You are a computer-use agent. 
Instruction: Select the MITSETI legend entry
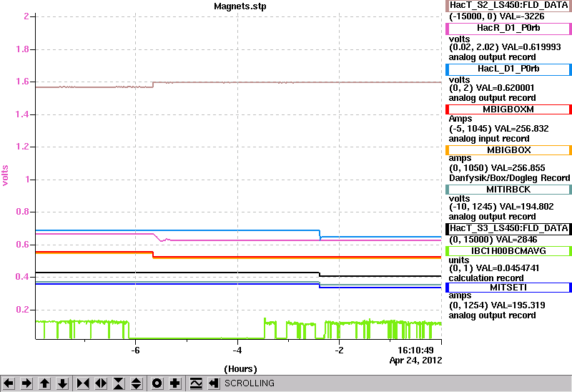[508, 288]
